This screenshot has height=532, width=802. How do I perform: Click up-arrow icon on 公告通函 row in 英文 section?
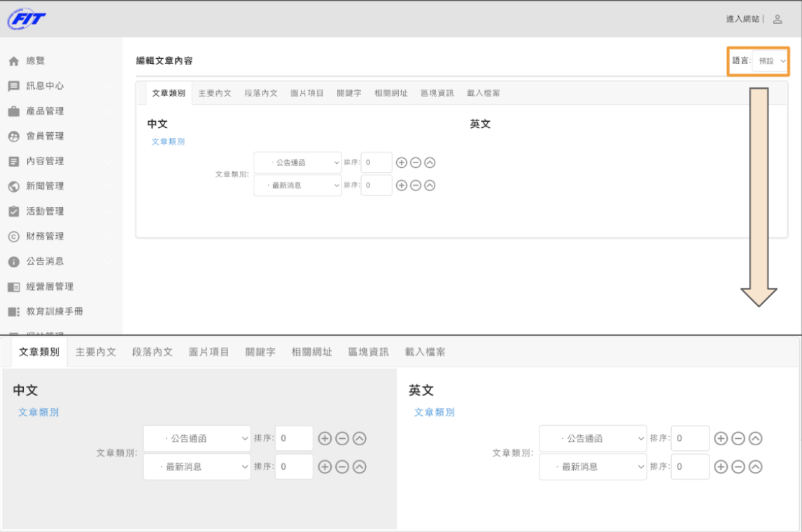click(x=755, y=438)
